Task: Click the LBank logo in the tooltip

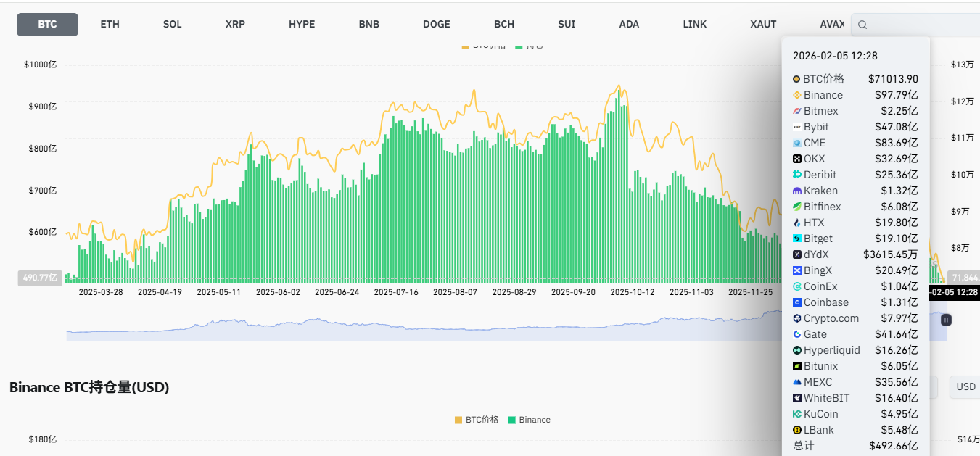Action: 796,430
